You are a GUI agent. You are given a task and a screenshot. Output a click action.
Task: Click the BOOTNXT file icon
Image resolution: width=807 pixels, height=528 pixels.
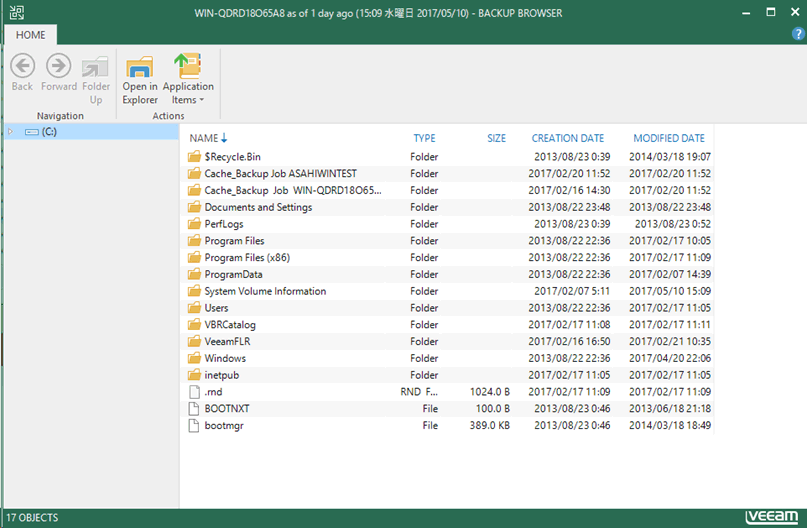point(194,409)
